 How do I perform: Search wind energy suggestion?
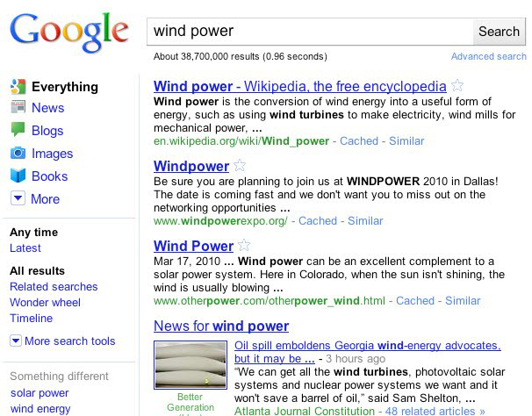tap(40, 409)
